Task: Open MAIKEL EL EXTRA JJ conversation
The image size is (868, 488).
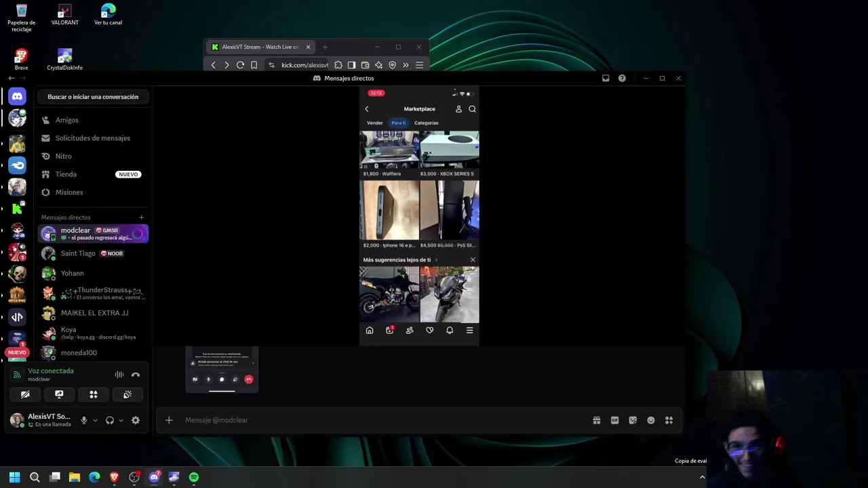Action: pyautogui.click(x=93, y=313)
